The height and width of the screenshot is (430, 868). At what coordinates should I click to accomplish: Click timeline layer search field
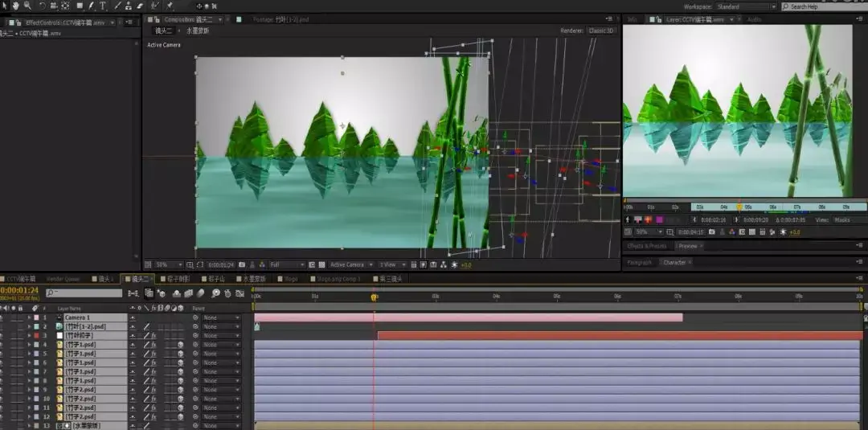(84, 293)
